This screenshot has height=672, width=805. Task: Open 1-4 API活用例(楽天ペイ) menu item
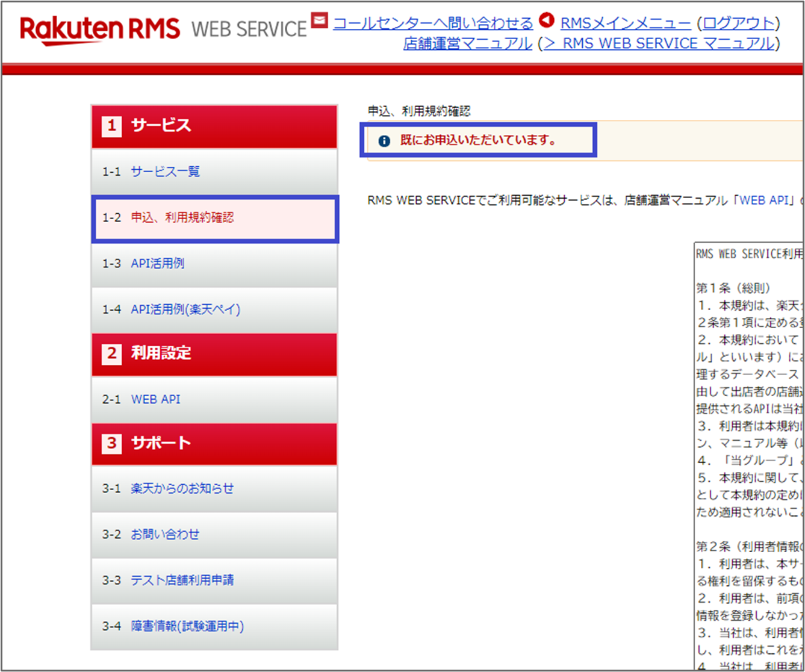(x=214, y=310)
